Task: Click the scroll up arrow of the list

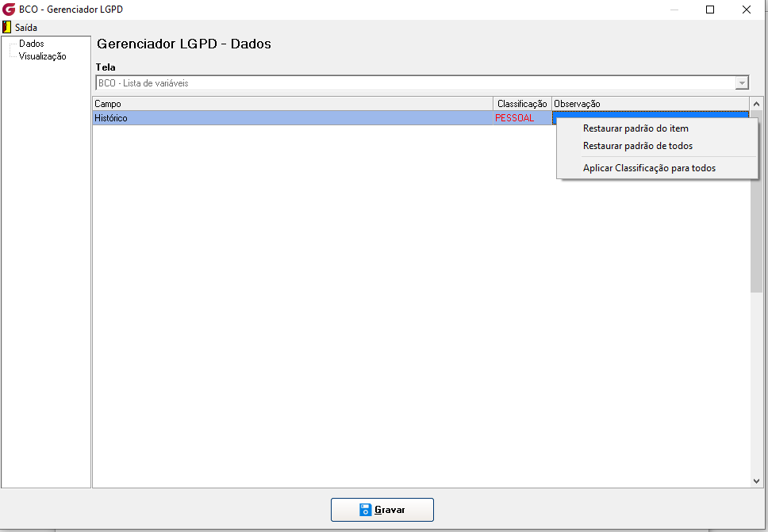Action: [756, 104]
